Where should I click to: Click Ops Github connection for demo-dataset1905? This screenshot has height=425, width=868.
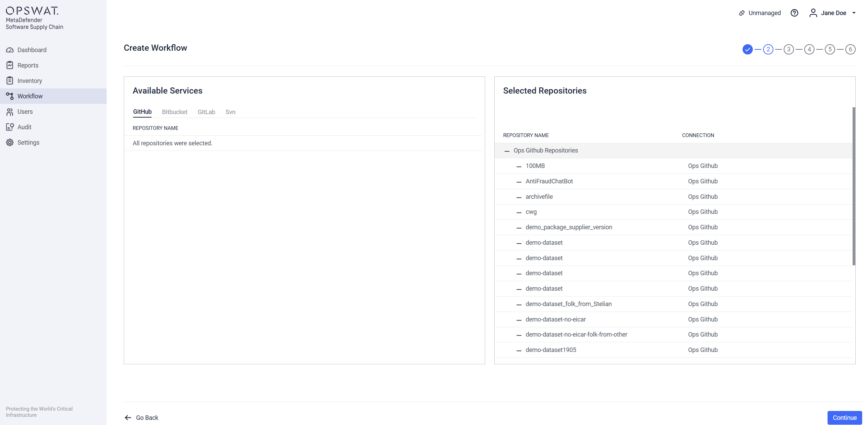[x=703, y=350]
